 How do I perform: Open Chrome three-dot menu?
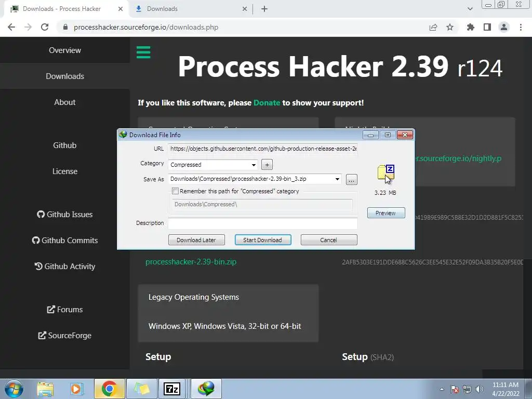pos(521,27)
